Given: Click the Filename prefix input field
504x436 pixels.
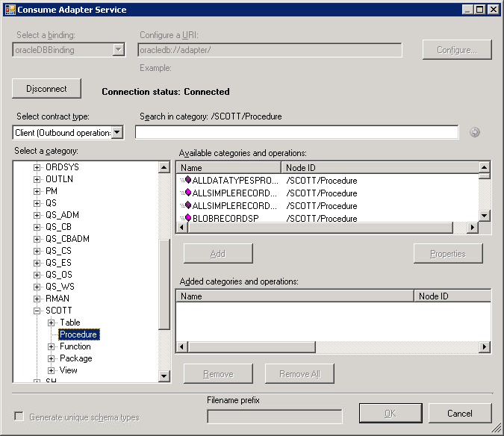Looking at the screenshot, I should click(275, 417).
